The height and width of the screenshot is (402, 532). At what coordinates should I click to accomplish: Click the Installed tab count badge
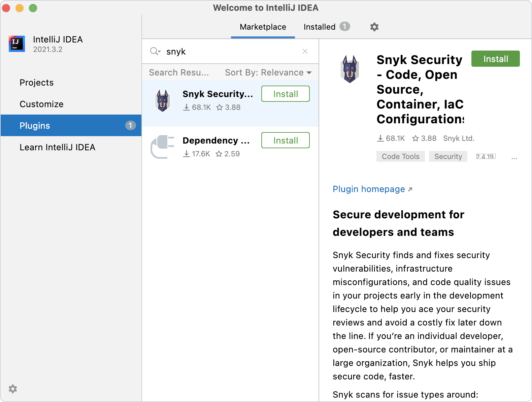point(344,26)
